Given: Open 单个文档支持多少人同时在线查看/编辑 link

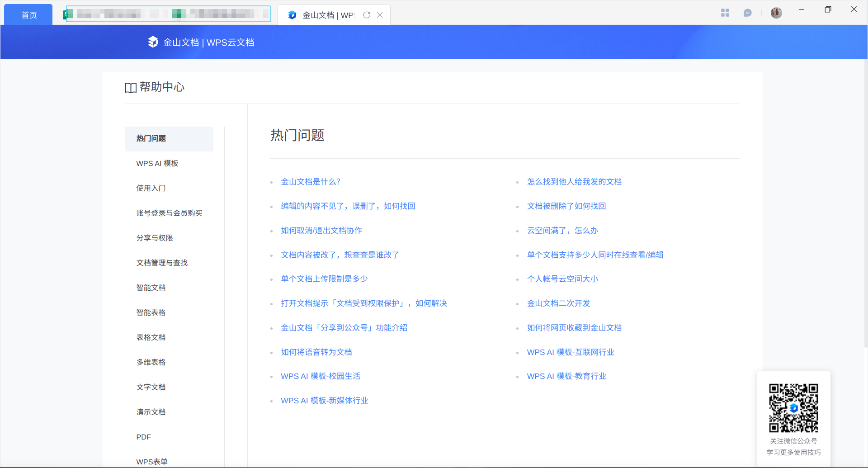Looking at the screenshot, I should [595, 255].
